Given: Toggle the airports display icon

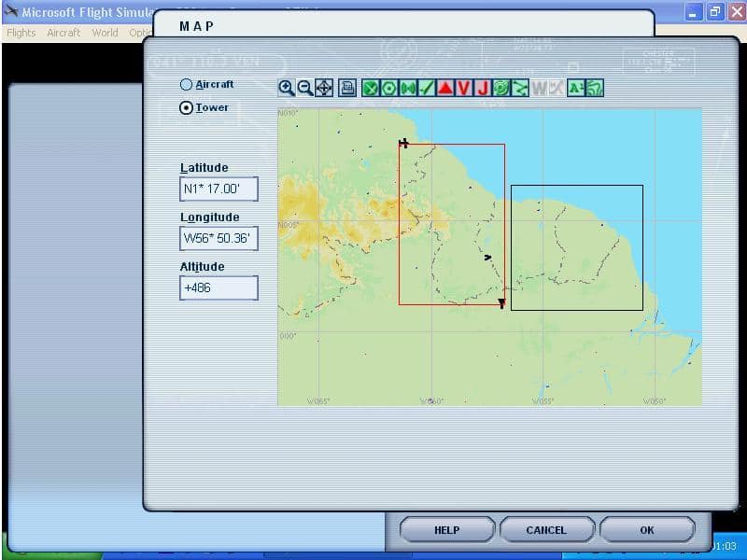Looking at the screenshot, I should (371, 88).
